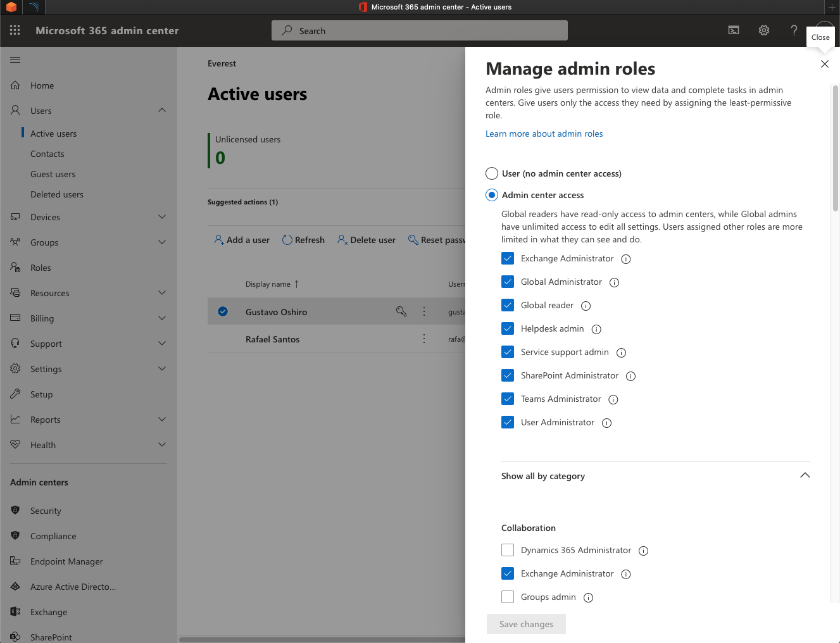Click Save changes button

[x=526, y=624]
